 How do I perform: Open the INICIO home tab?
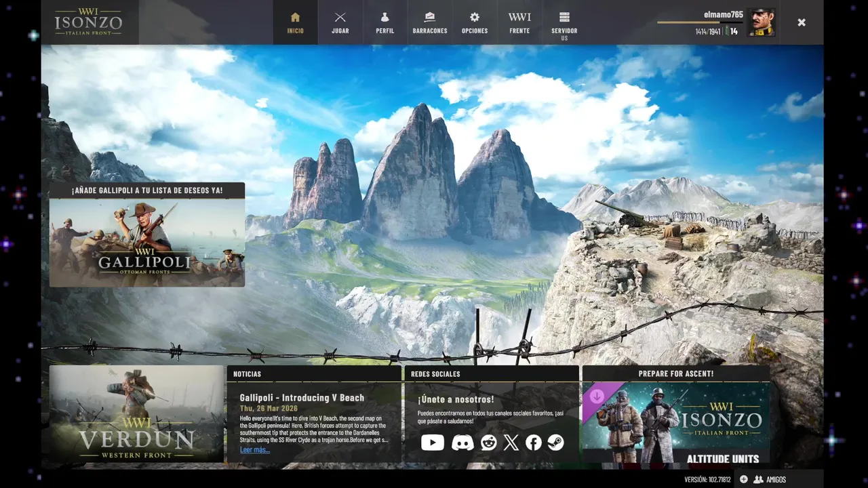coord(295,22)
